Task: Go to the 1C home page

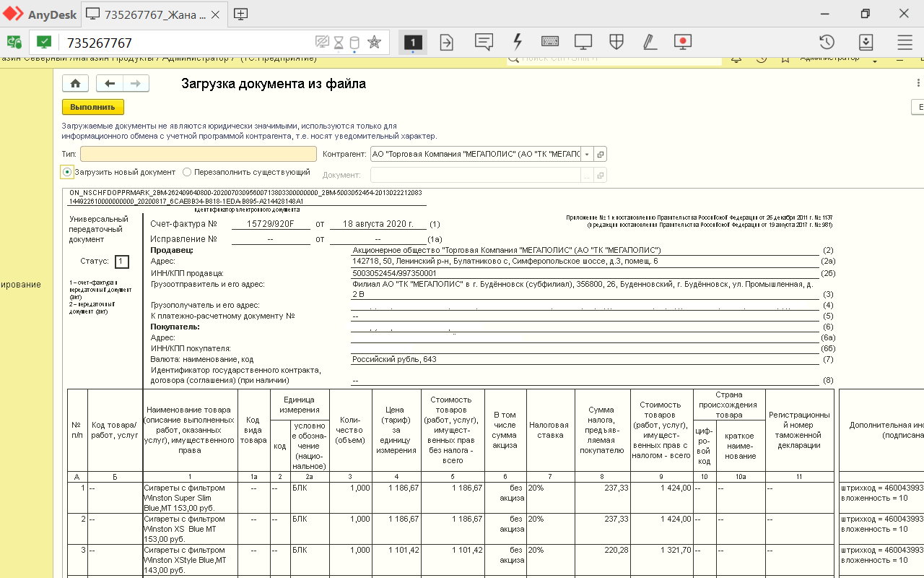Action: coord(75,83)
